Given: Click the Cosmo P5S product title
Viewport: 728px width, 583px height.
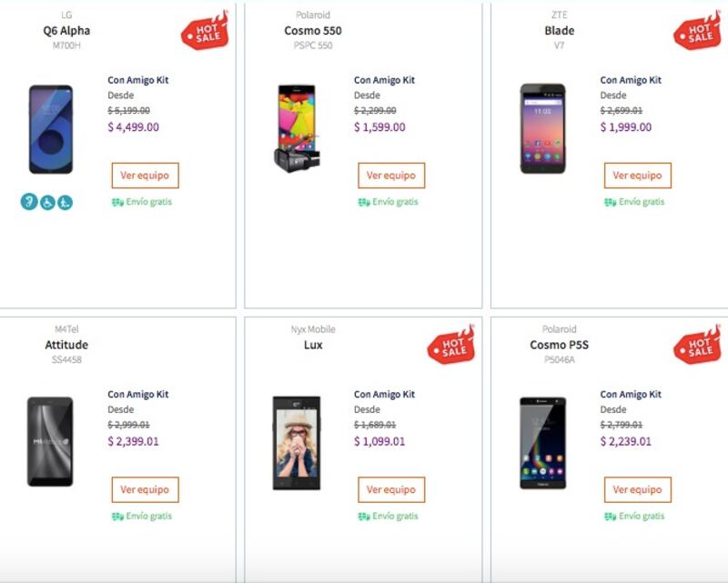Looking at the screenshot, I should click(x=559, y=346).
